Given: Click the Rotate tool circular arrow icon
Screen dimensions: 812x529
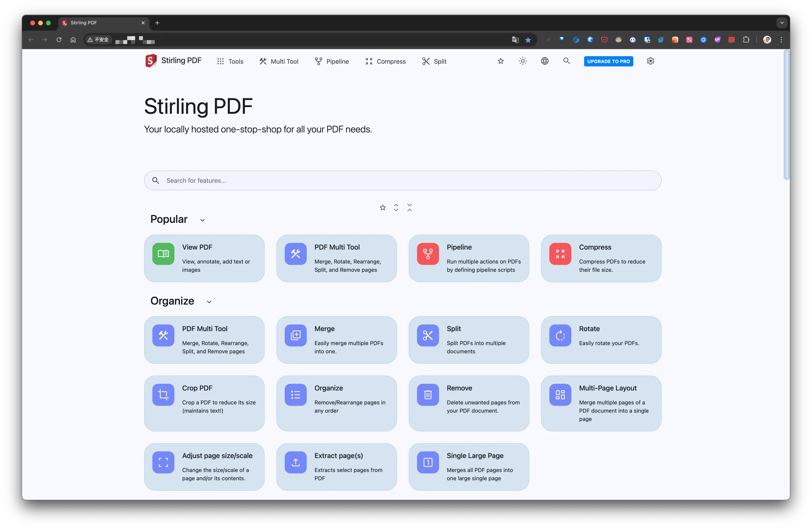Looking at the screenshot, I should pos(560,335).
